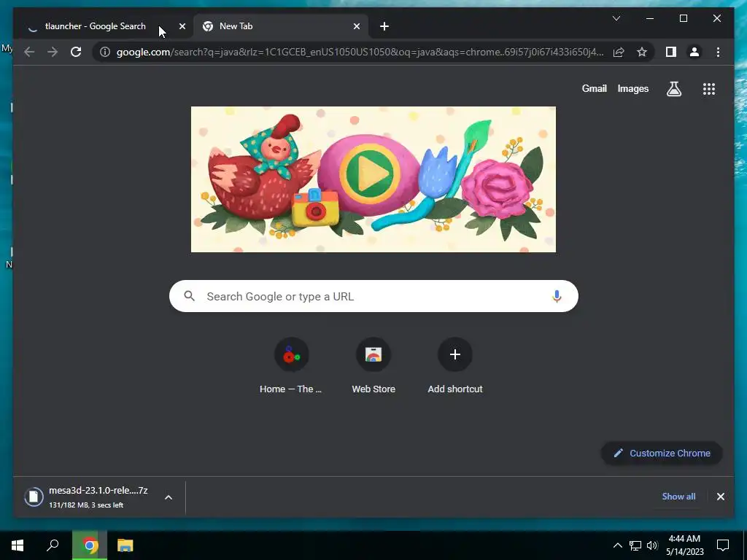Show hidden system tray icons

pos(617,545)
